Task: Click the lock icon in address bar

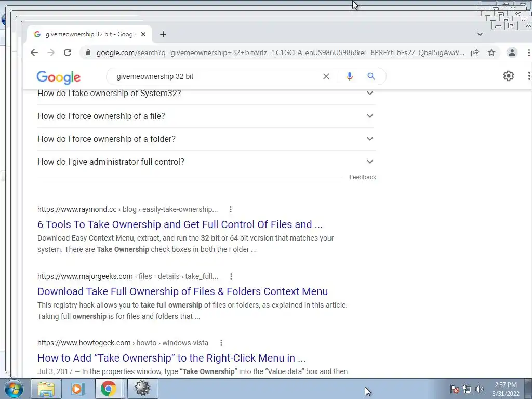Action: (x=88, y=52)
